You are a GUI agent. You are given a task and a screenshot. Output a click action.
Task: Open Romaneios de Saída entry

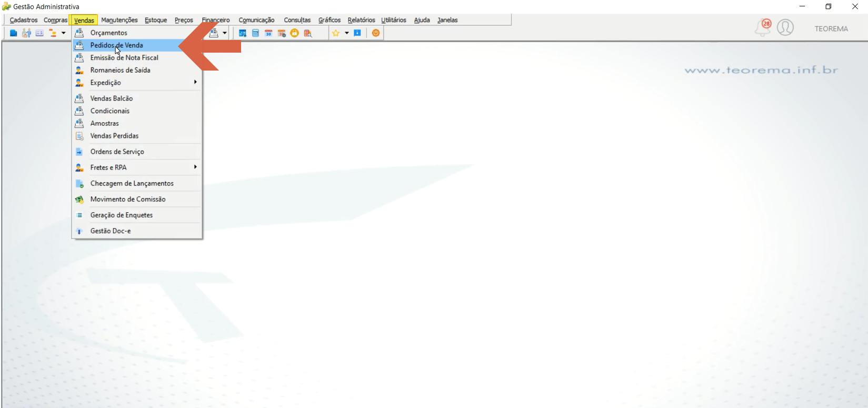click(x=137, y=70)
